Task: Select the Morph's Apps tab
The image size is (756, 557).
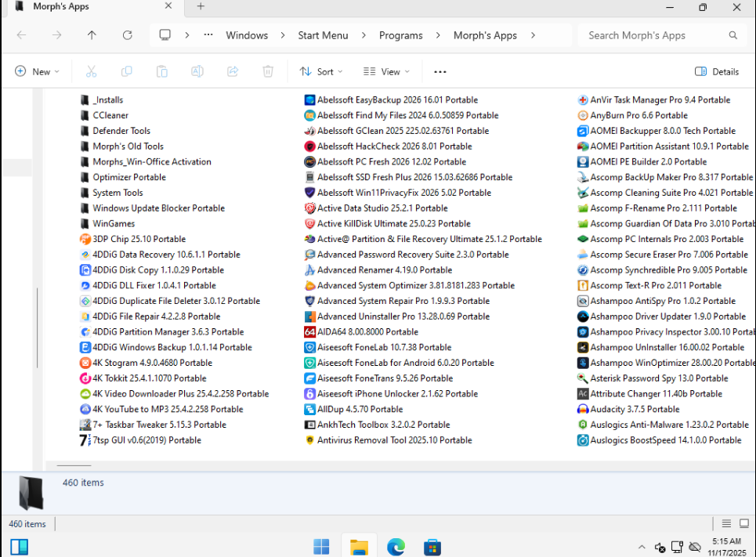Action: [x=61, y=6]
